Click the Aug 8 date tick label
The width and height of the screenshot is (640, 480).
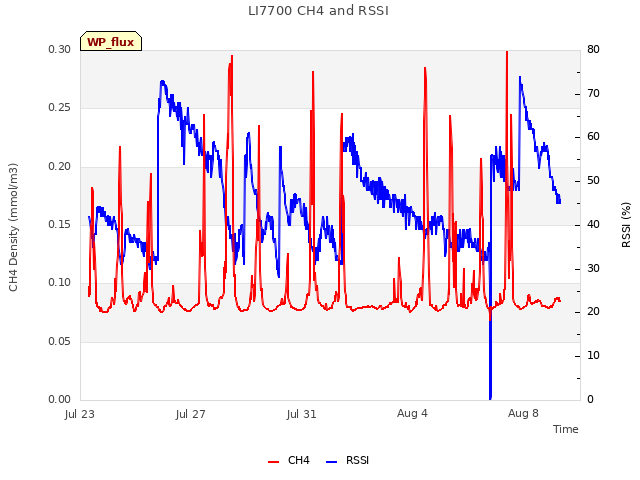pos(523,413)
